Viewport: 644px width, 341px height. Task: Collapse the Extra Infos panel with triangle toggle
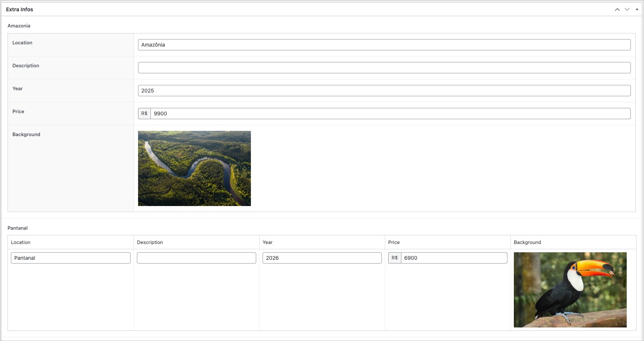pyautogui.click(x=637, y=9)
